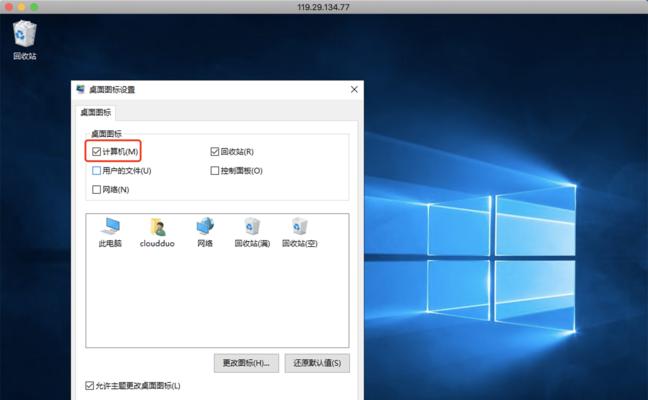Select the cloudduo user folder icon
Image resolution: width=648 pixels, height=400 pixels.
coord(157,232)
